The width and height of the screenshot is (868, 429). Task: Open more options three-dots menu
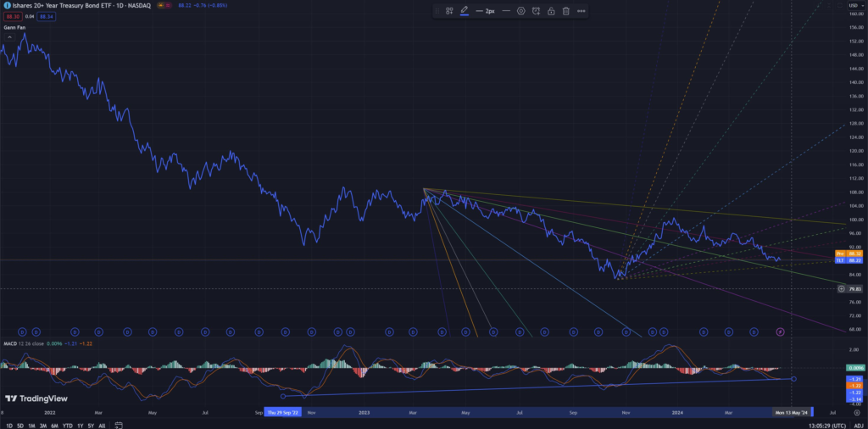coord(581,10)
